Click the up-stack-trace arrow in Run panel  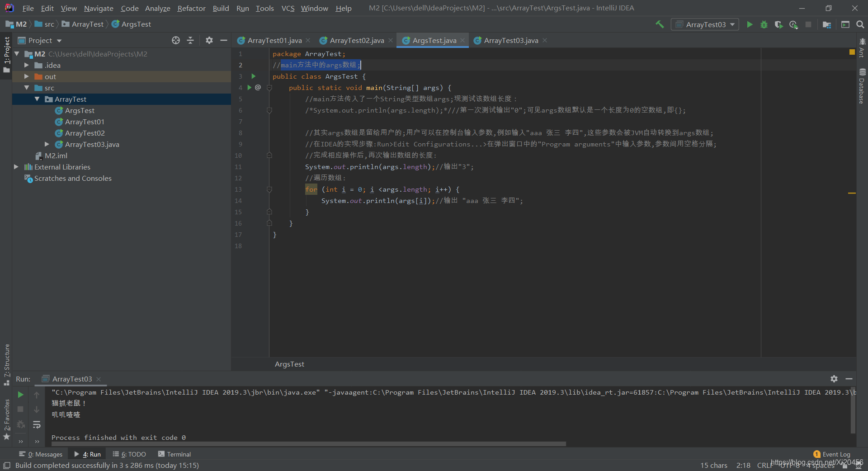[37, 395]
